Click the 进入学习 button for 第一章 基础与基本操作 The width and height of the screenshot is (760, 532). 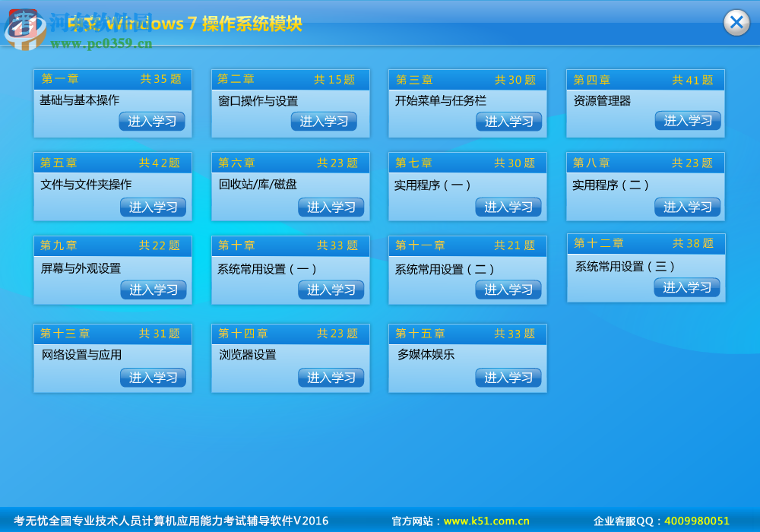[x=154, y=121]
